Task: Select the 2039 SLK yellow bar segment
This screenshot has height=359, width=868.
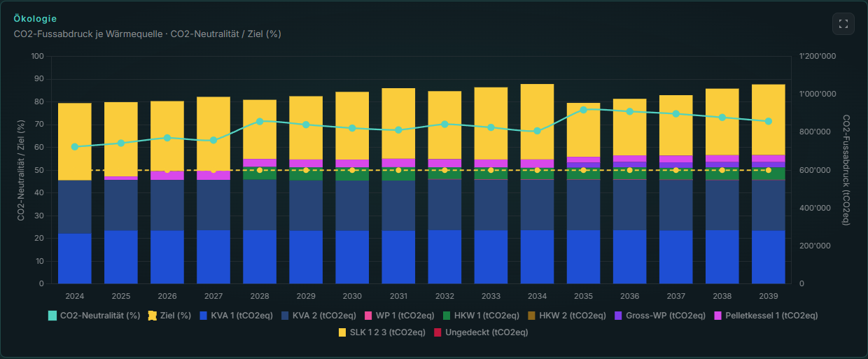Action: (x=768, y=120)
